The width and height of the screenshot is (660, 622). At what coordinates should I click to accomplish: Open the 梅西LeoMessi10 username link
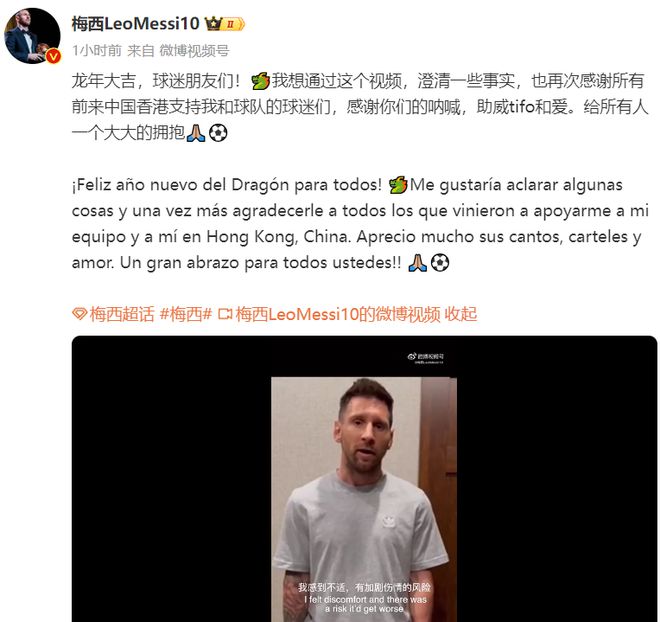136,24
